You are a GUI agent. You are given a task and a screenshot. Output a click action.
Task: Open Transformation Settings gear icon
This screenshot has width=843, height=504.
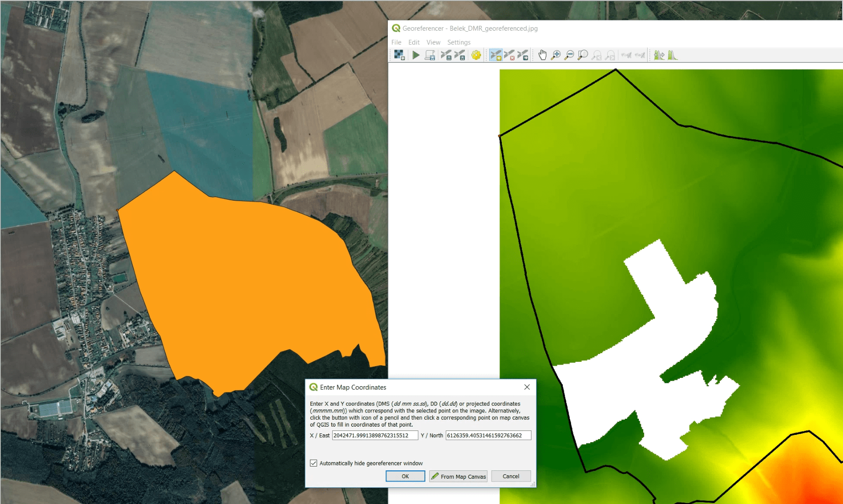tap(476, 55)
